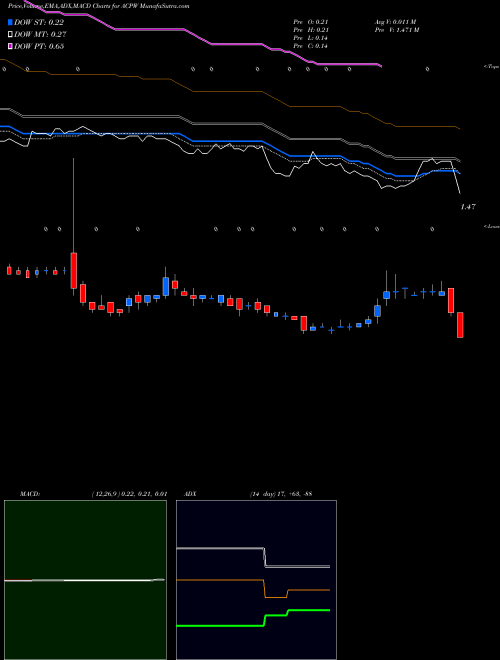This screenshot has width=500, height=660.
Task: Open the green MACD indicator panel
Action: click(85, 580)
